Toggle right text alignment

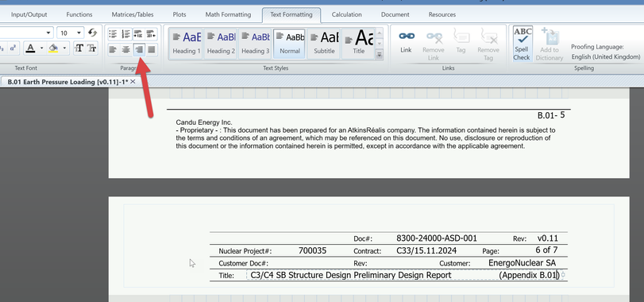pos(139,49)
